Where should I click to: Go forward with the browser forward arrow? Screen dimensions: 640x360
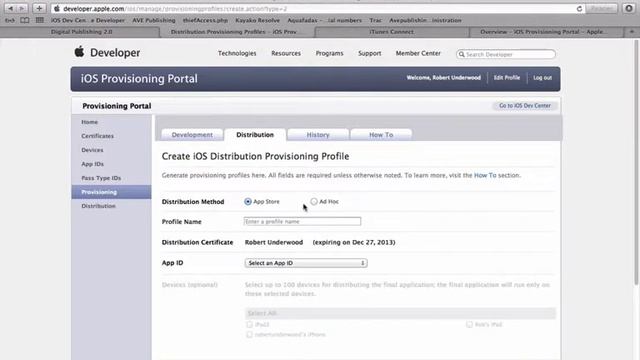point(22,8)
